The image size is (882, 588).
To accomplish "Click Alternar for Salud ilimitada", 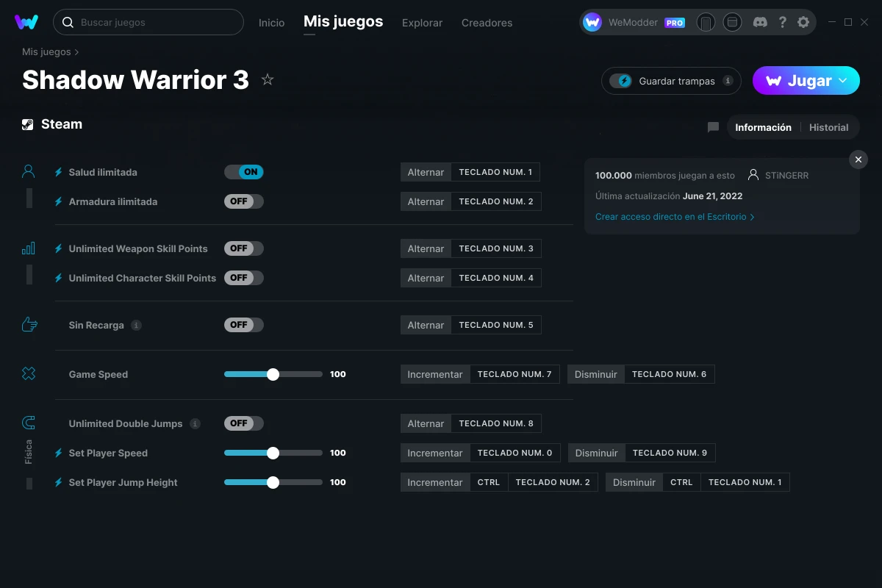I will point(426,172).
